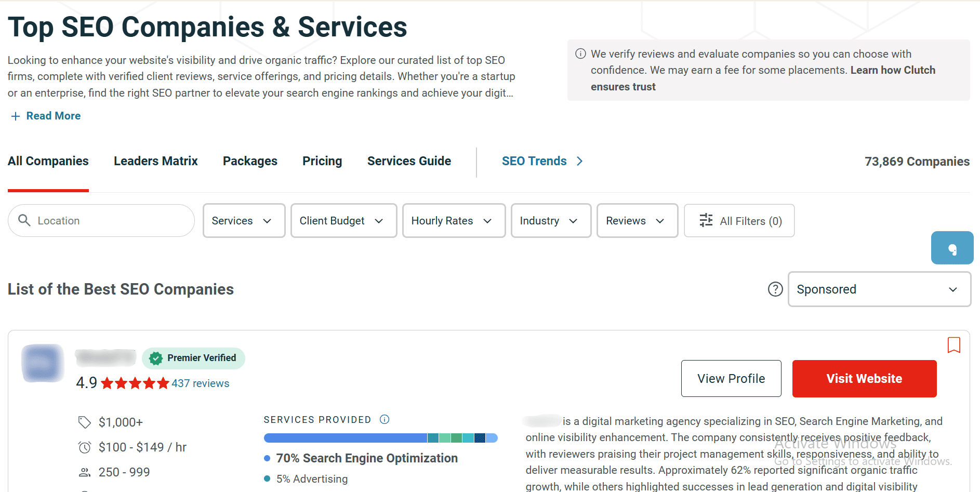The image size is (980, 492).
Task: Click the info icon in the trust notice
Action: [580, 54]
